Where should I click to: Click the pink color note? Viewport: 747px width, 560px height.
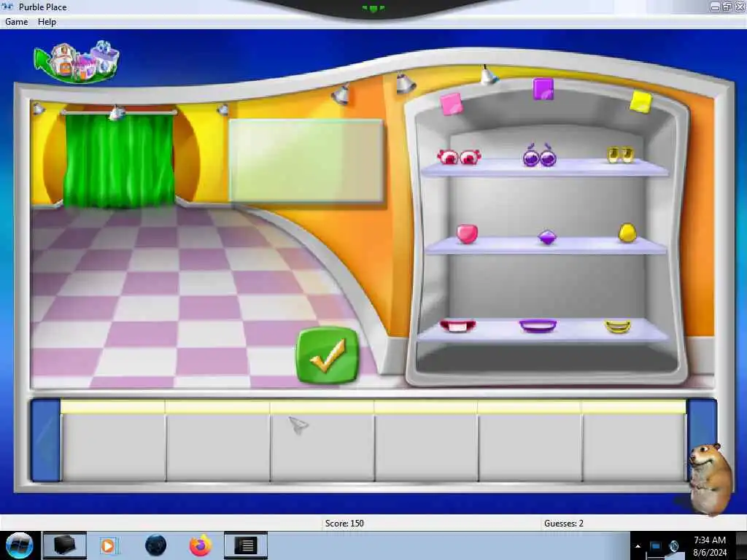pos(451,104)
